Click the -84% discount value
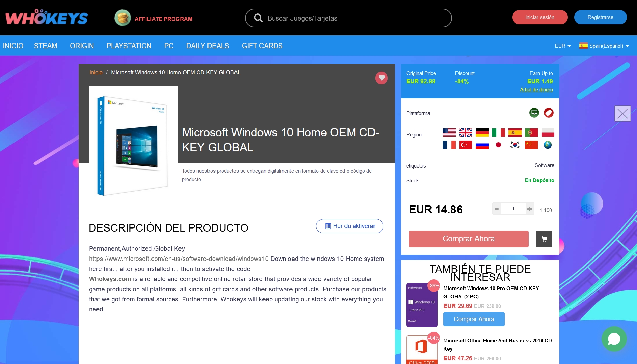 (462, 81)
